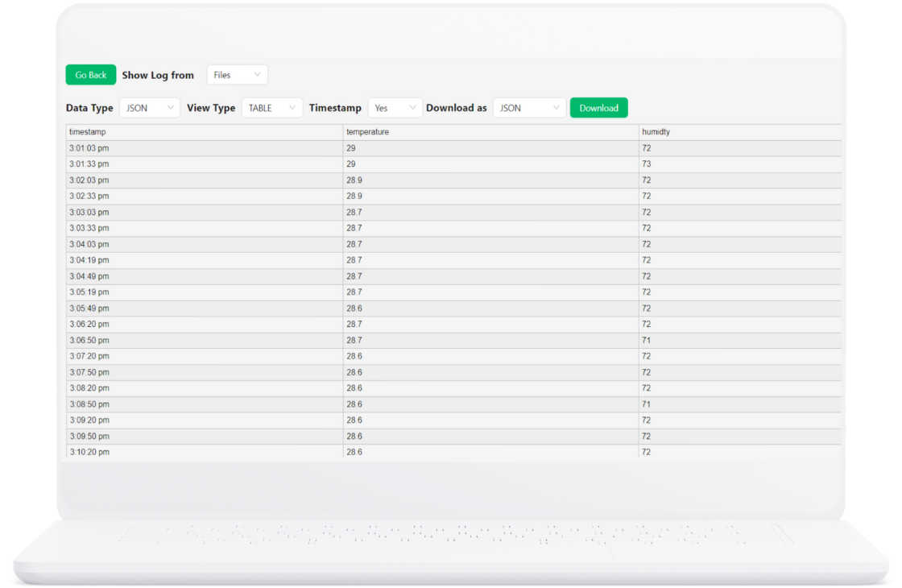This screenshot has height=588, width=902.
Task: Select the 3:02:03 pm timestamp cell
Action: click(x=205, y=180)
